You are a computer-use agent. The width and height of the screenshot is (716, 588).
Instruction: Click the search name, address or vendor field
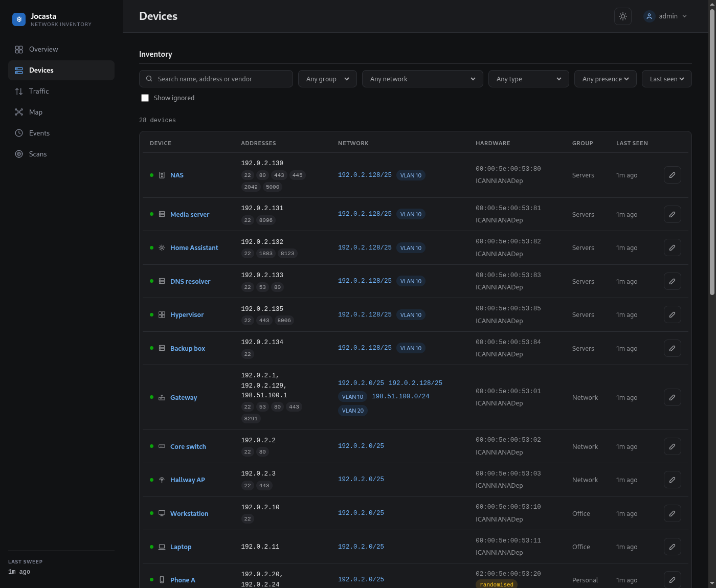click(x=216, y=79)
